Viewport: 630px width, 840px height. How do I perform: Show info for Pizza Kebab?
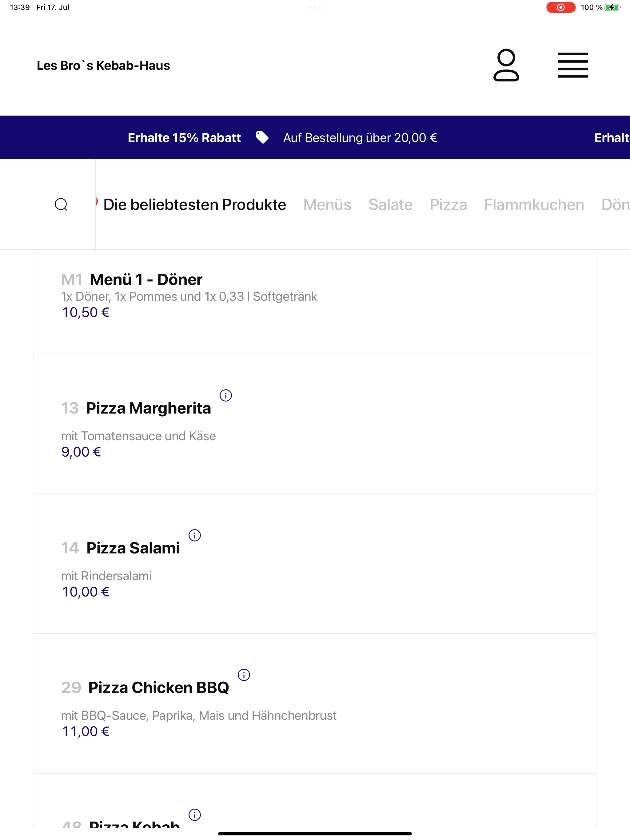coord(194,814)
